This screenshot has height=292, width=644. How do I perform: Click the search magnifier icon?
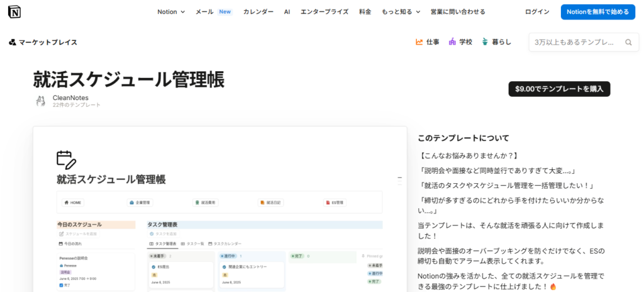click(x=628, y=42)
